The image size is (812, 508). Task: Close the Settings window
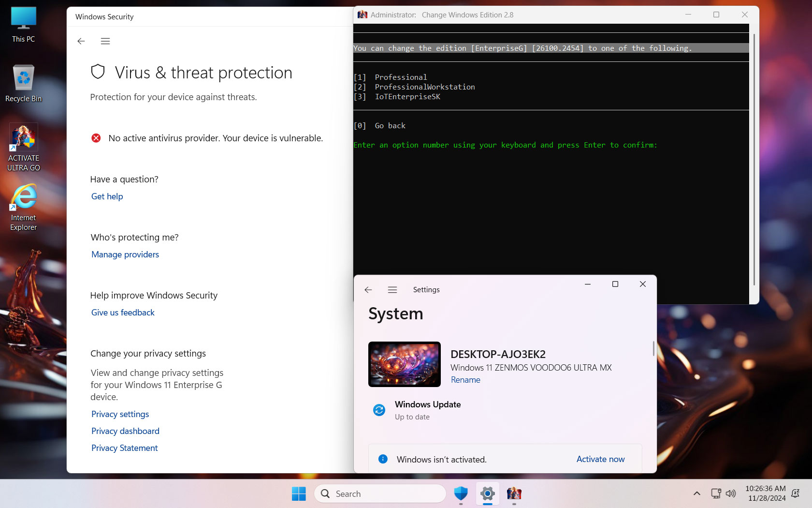point(643,284)
